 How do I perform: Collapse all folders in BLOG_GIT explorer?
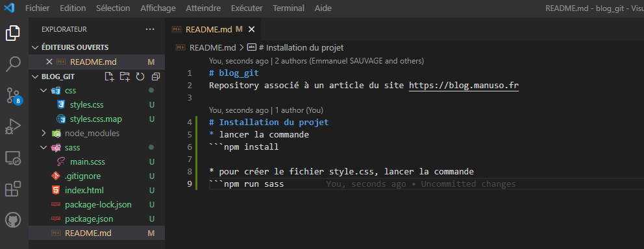point(155,77)
